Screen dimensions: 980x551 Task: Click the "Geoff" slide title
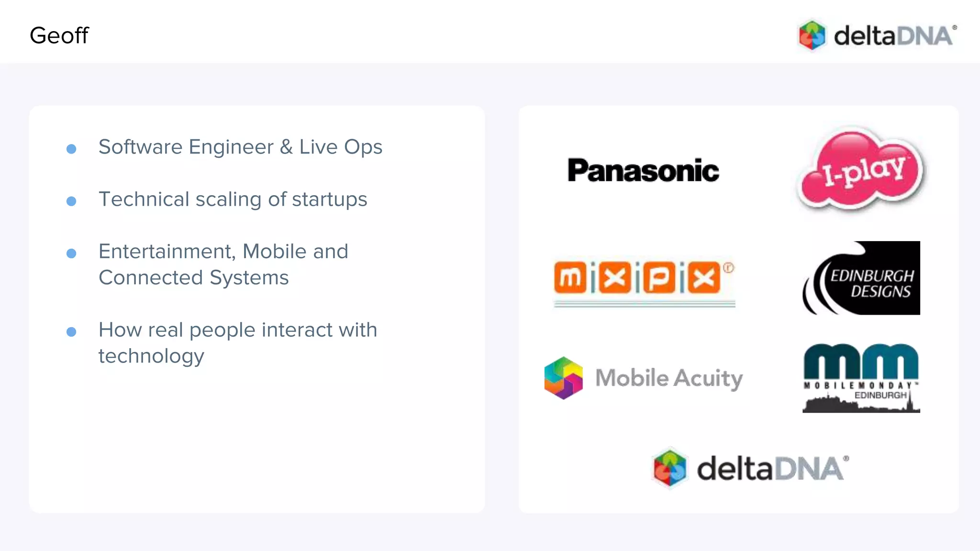59,35
